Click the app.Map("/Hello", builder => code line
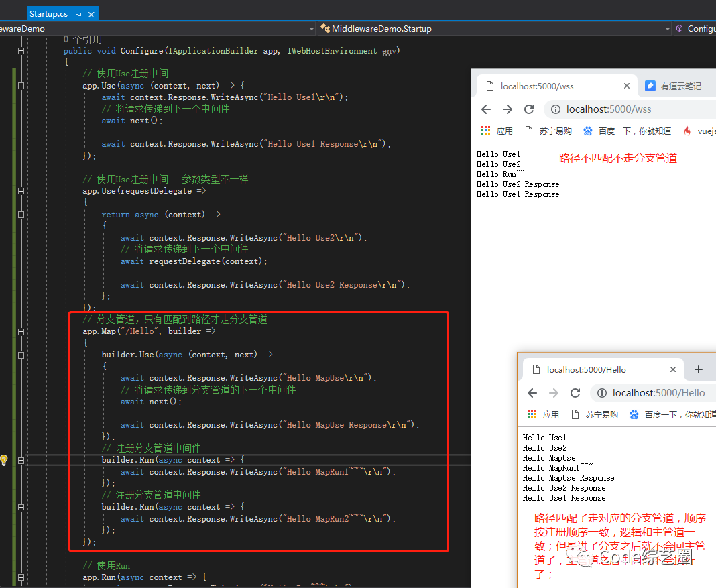 (149, 331)
